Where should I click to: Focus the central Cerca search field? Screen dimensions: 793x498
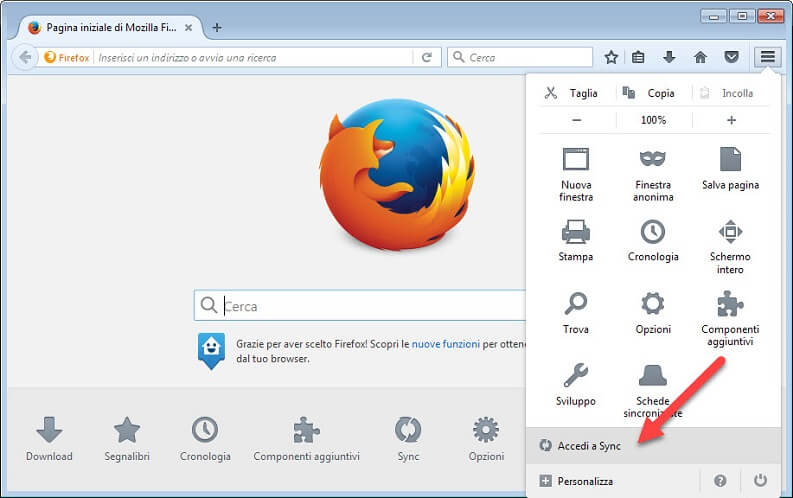tap(360, 306)
